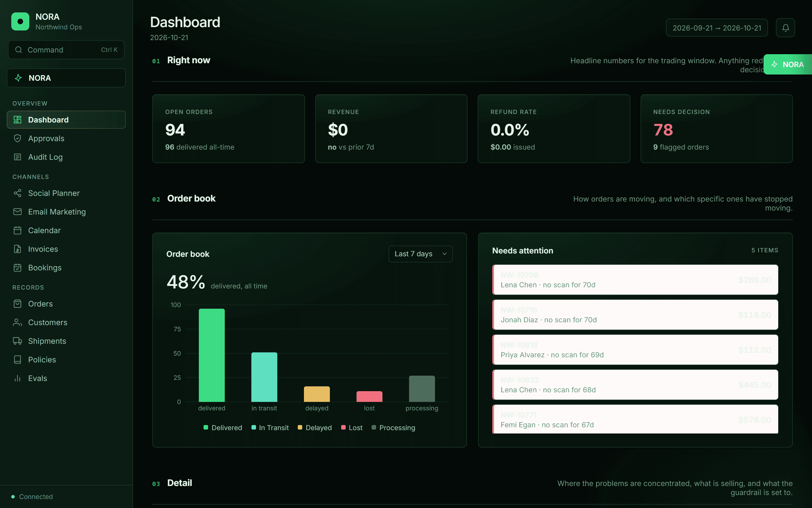Click the sparkle icon in sidebar NORA button
This screenshot has width=812, height=508.
coord(18,78)
